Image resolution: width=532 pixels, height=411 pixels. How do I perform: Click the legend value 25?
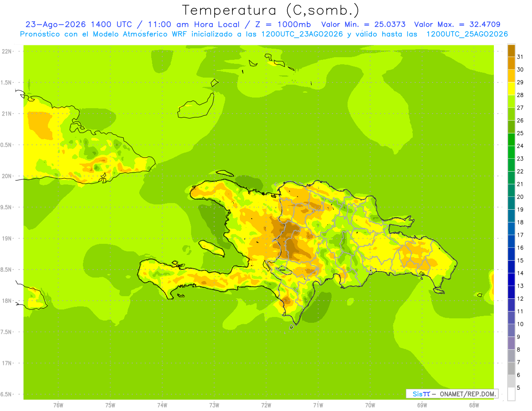point(520,133)
